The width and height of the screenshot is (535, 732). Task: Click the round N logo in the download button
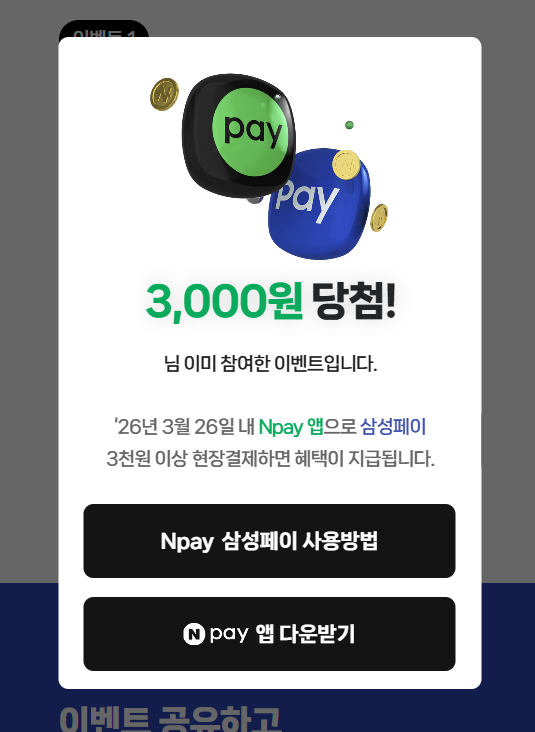point(194,634)
